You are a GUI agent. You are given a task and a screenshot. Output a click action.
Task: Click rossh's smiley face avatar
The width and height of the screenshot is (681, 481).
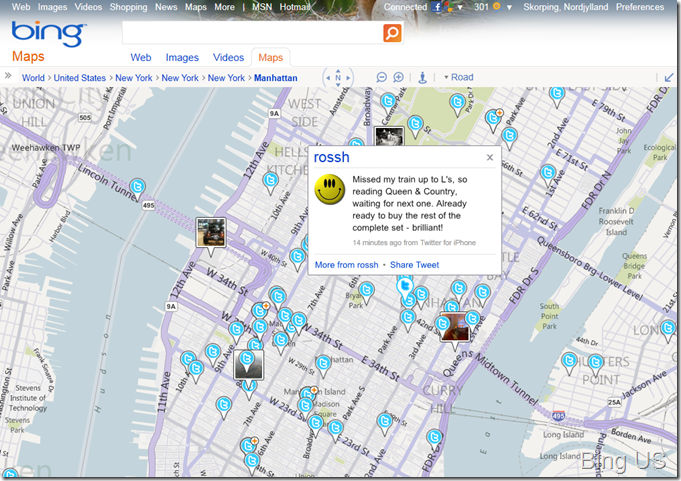coord(330,189)
